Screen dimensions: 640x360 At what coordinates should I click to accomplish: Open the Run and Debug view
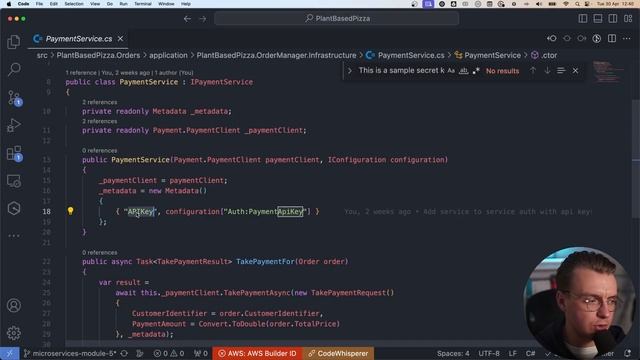[14, 125]
